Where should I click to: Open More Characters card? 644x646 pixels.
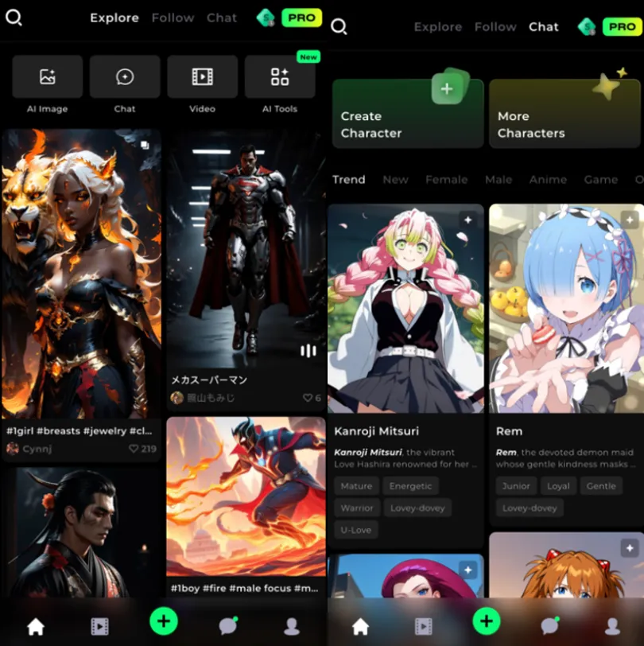564,113
